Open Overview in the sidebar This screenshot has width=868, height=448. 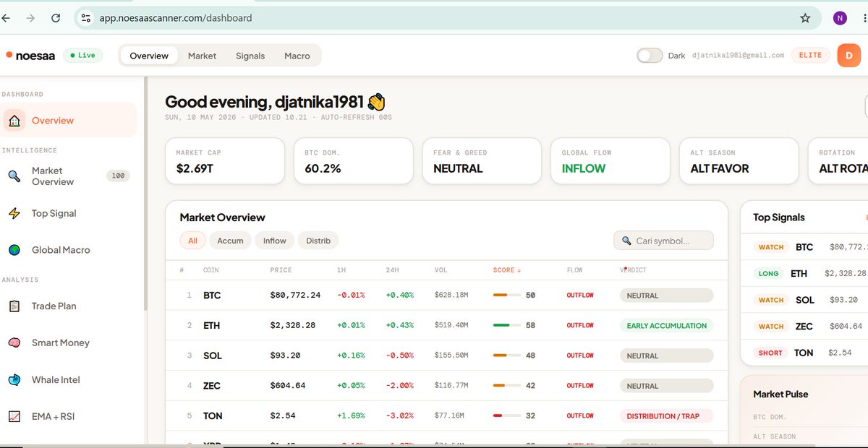tap(69, 121)
